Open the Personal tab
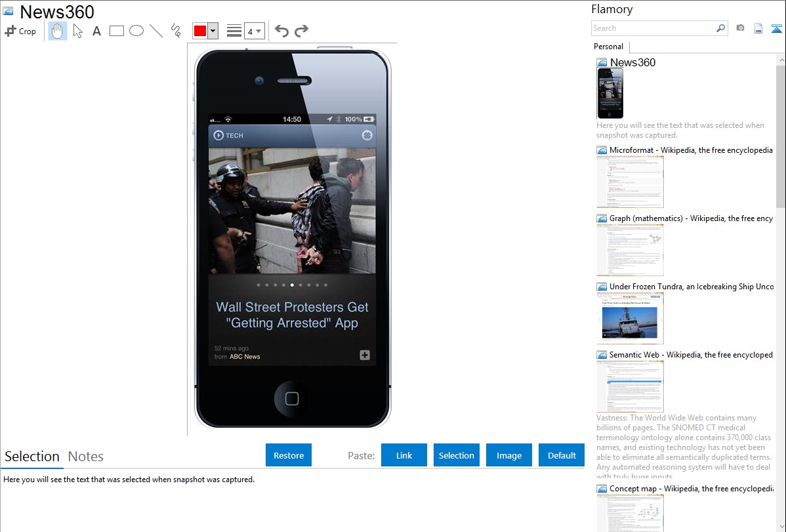This screenshot has height=532, width=786. pos(608,47)
